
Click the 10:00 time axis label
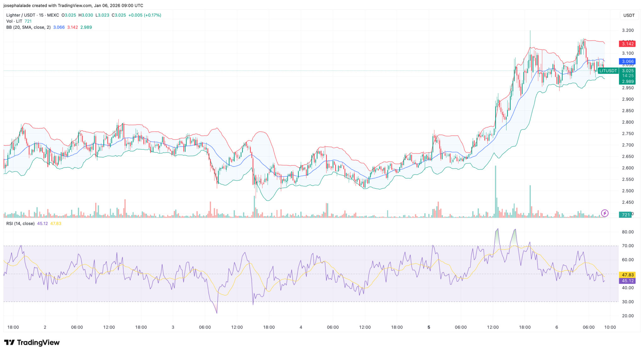coord(610,327)
